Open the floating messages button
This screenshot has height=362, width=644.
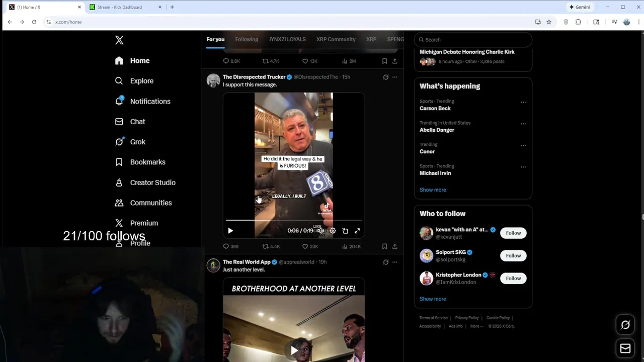coord(625,348)
